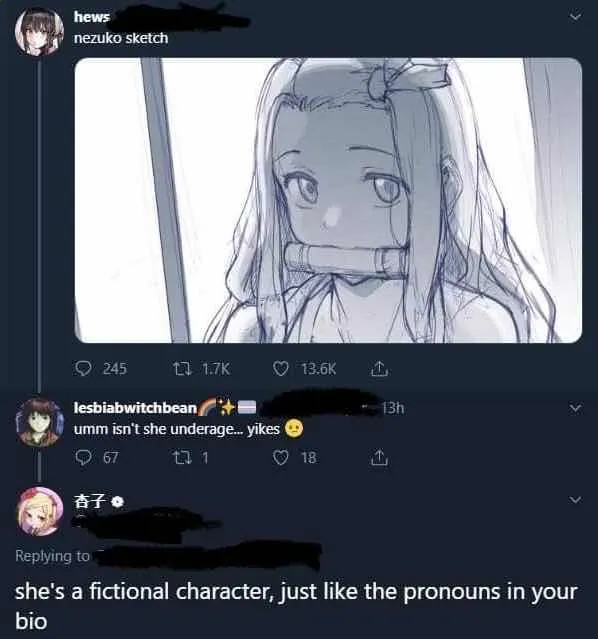The height and width of the screenshot is (639, 598).
Task: Click reply icon on nezuko sketch tweet
Action: point(83,368)
